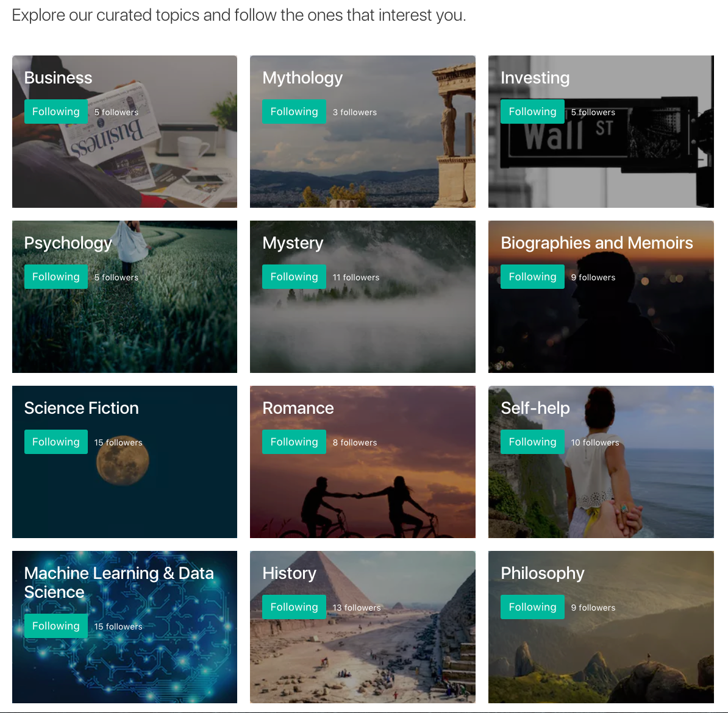Open the Biographies and Memoirs heading link

pos(597,243)
